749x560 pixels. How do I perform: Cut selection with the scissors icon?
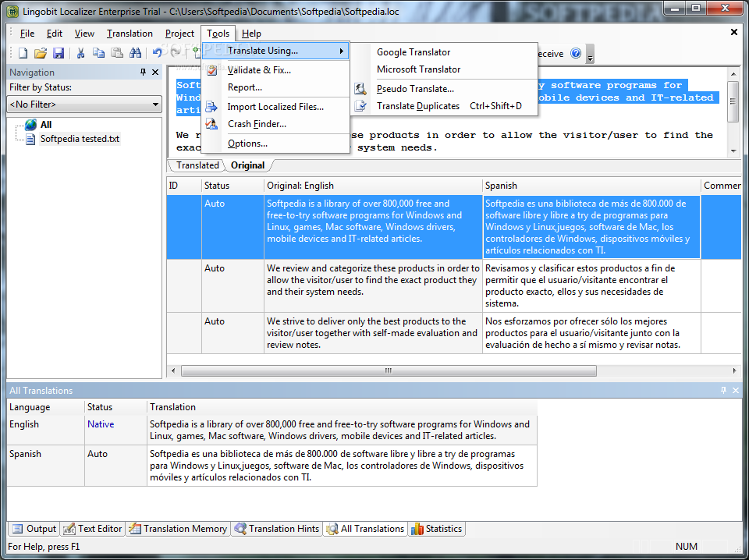tap(80, 53)
